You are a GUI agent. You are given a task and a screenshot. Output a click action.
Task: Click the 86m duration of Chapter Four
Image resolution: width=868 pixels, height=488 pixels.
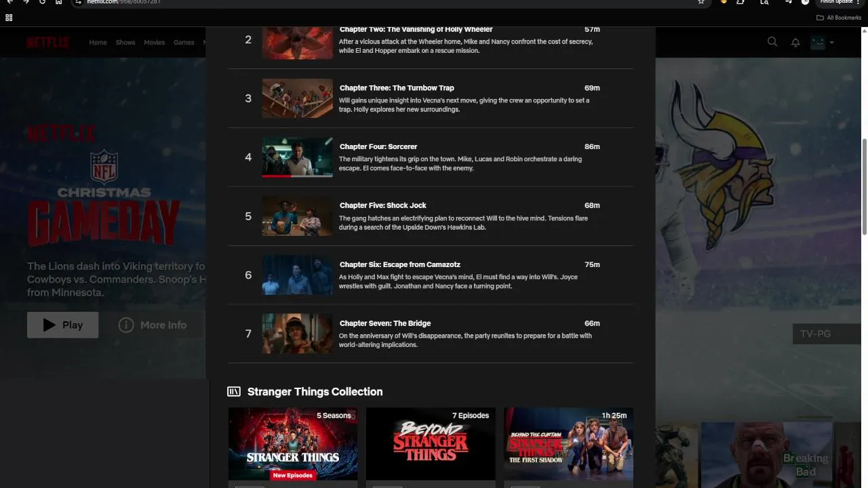[x=592, y=147]
